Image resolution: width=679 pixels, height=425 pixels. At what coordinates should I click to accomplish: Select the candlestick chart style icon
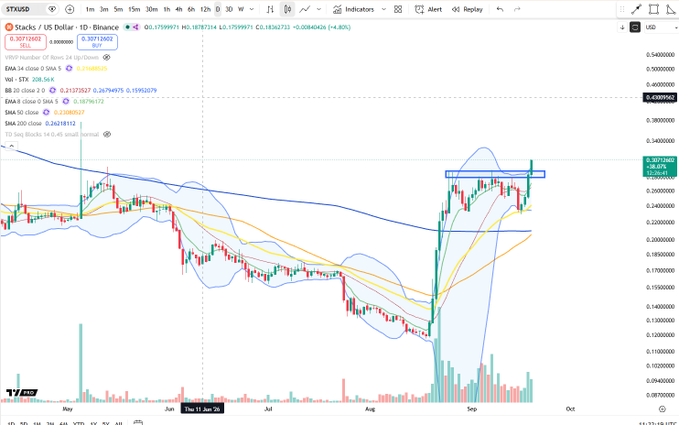pos(287,9)
